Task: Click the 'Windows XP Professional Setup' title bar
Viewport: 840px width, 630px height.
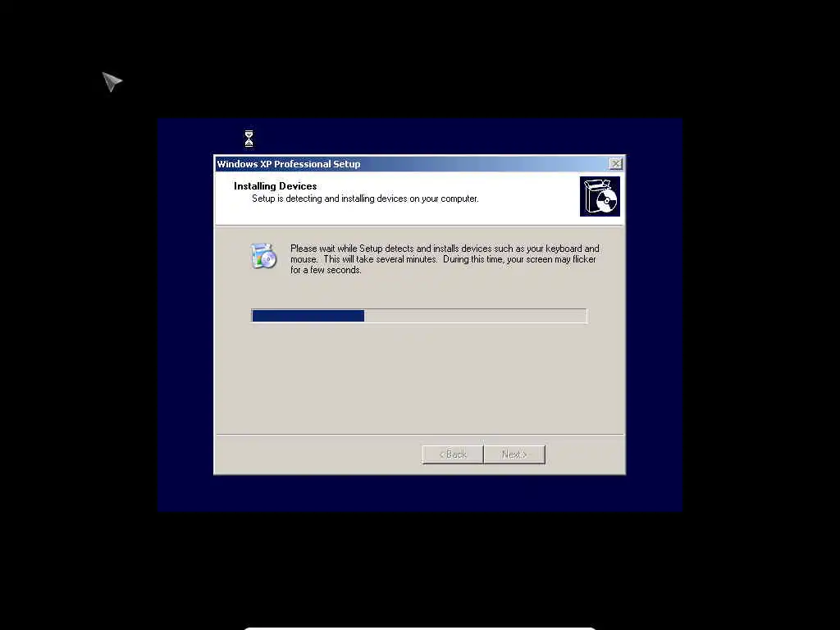Action: 419,164
